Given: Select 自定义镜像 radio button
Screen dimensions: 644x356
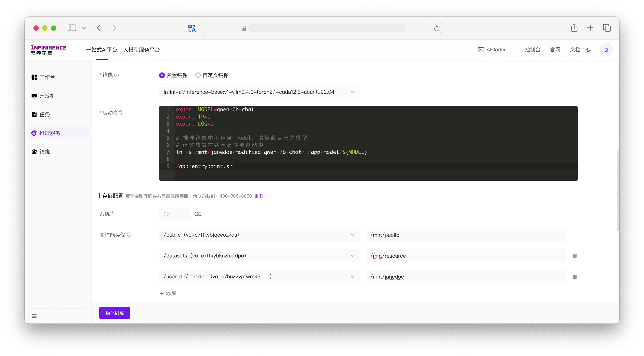Looking at the screenshot, I should (198, 75).
